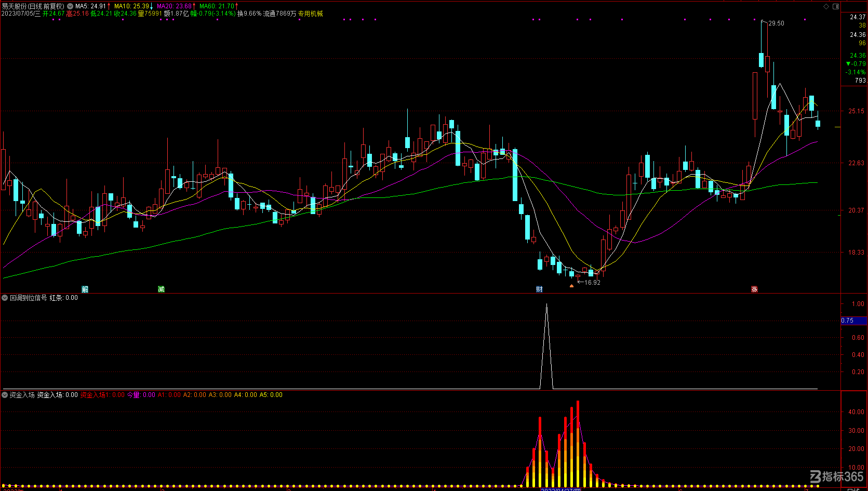Viewport: 868px width, 491px height.
Task: Toggle the side panel layout icon
Action: tap(836, 7)
